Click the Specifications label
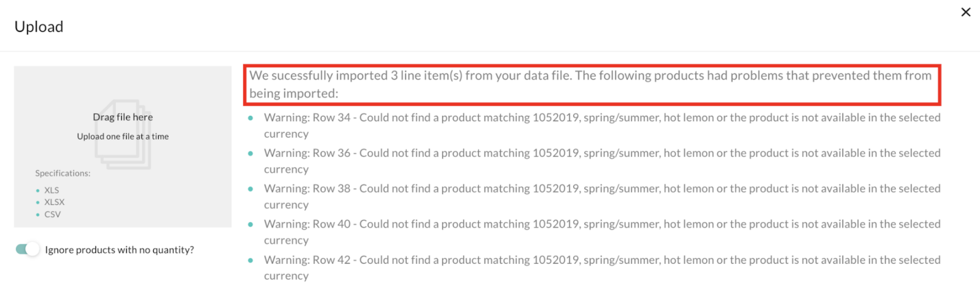 click(63, 173)
